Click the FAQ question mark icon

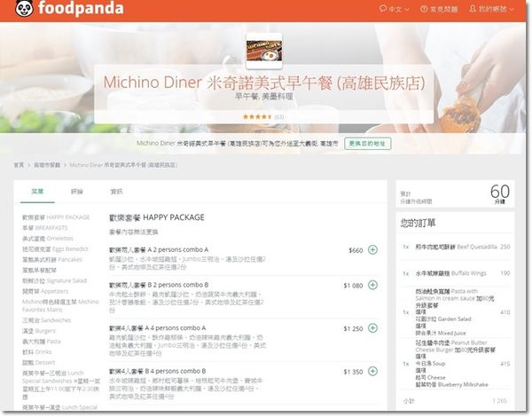click(423, 9)
